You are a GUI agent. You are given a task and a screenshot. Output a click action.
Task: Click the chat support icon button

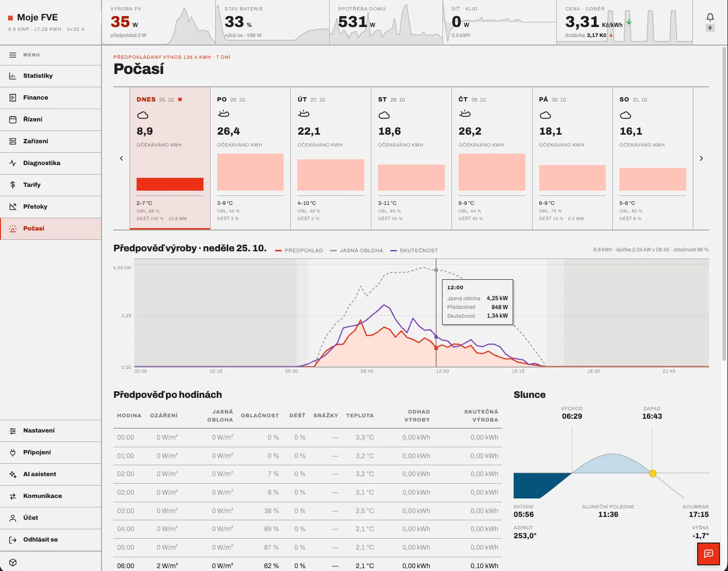[x=709, y=554]
